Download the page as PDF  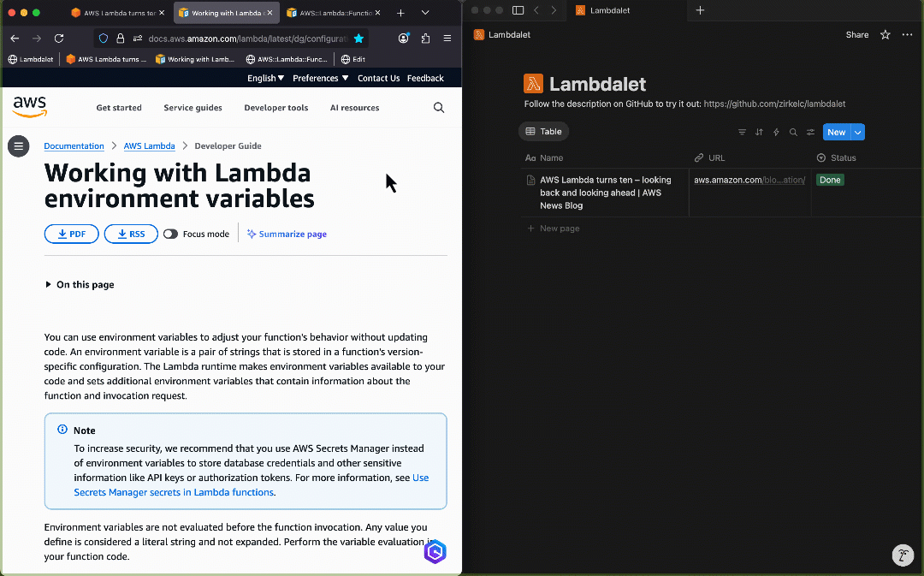coord(71,234)
